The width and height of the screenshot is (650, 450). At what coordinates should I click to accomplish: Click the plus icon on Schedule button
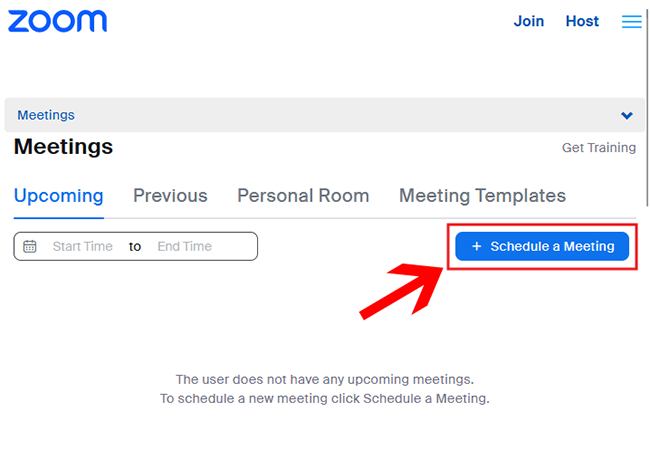(476, 246)
